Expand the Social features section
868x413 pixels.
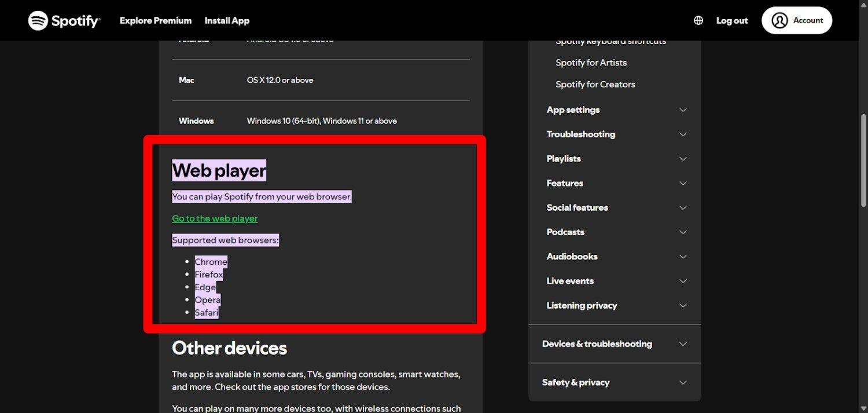coord(577,207)
